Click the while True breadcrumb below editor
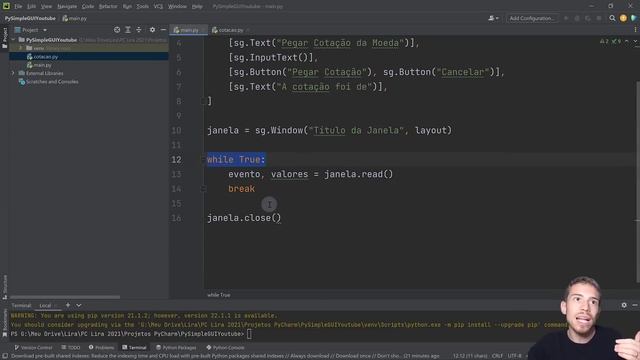This screenshot has width=640, height=360. (219, 295)
